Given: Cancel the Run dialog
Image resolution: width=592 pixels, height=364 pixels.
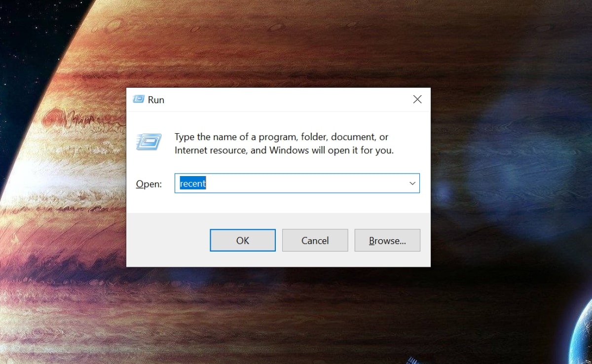Looking at the screenshot, I should pyautogui.click(x=315, y=240).
